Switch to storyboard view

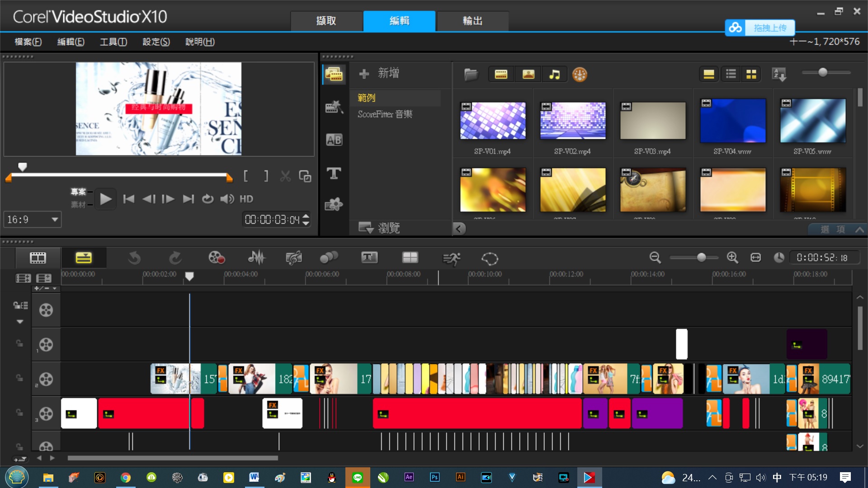tap(38, 258)
